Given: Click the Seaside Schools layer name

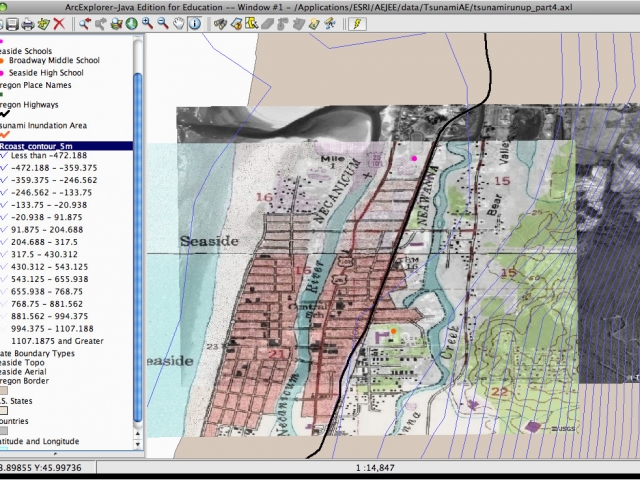Looking at the screenshot, I should tap(26, 51).
